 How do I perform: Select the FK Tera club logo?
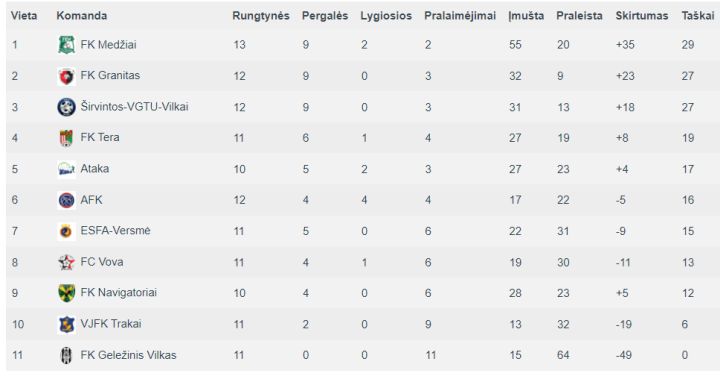coord(66,138)
